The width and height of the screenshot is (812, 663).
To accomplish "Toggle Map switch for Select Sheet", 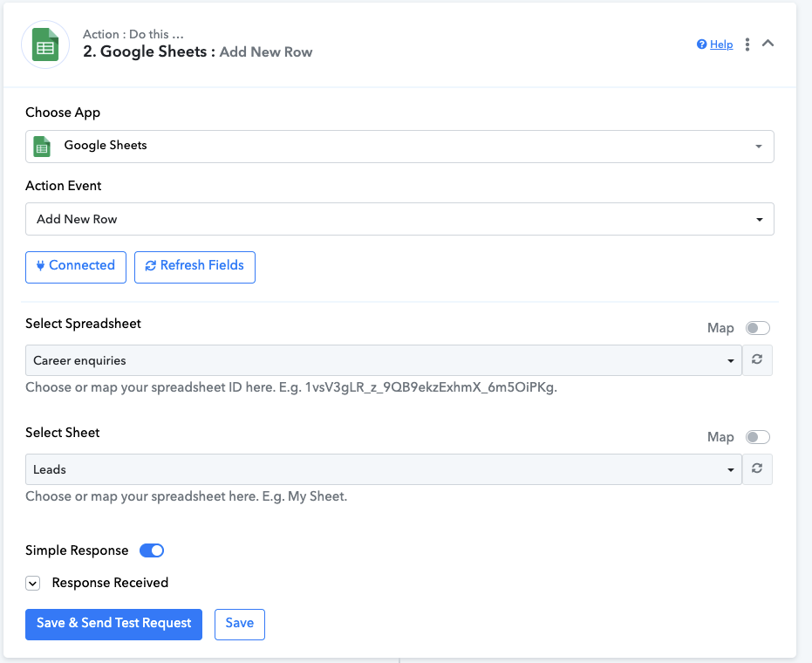I will click(758, 437).
